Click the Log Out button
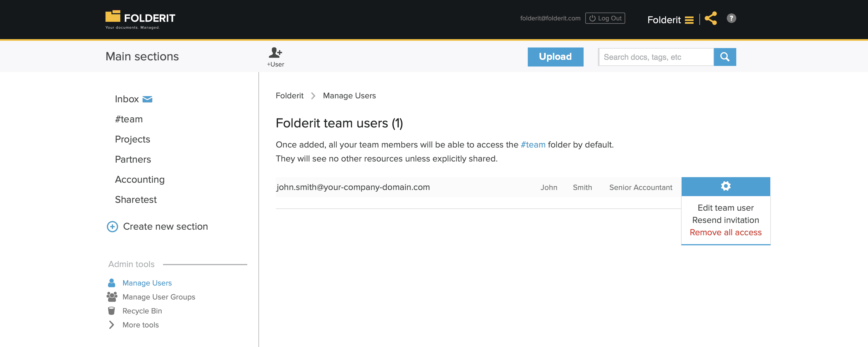 pyautogui.click(x=605, y=18)
